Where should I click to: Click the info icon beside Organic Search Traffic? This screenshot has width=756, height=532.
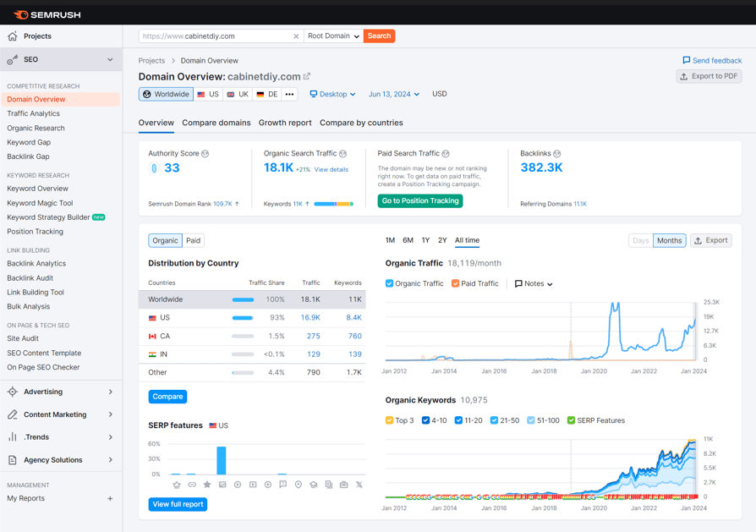coord(342,154)
